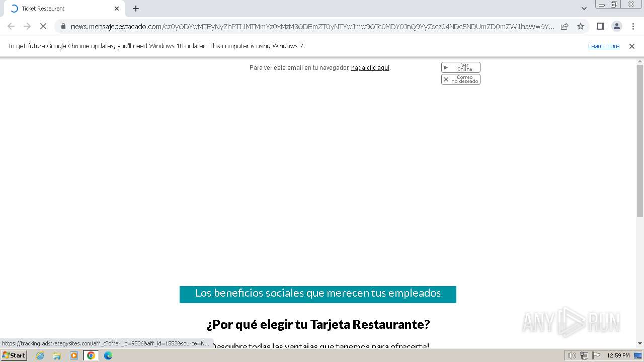Minimize the Chrome window
The image size is (644, 362).
point(602,5)
